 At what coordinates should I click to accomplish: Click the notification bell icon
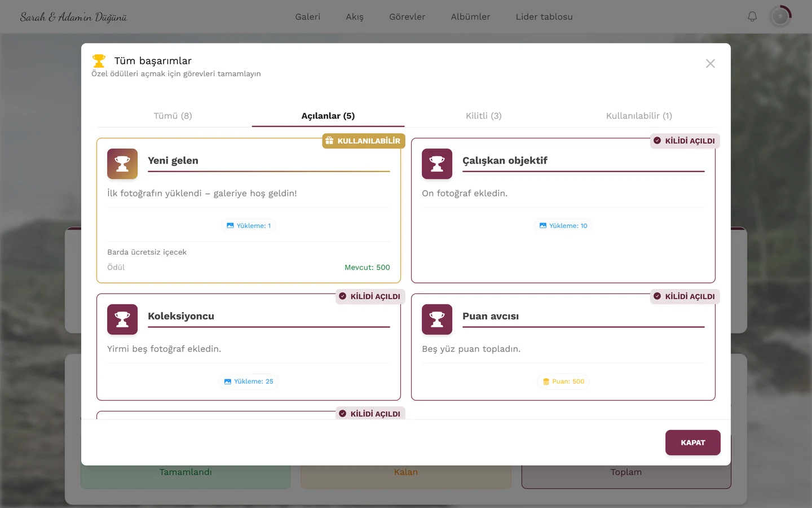[752, 16]
